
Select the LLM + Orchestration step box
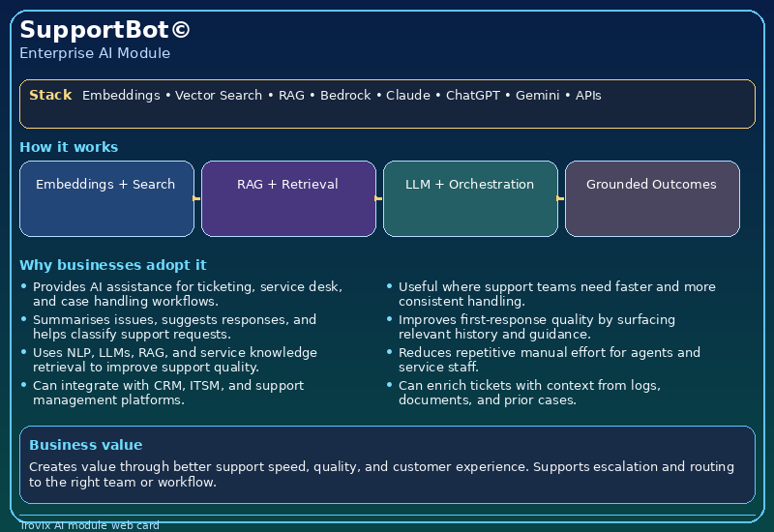point(470,199)
